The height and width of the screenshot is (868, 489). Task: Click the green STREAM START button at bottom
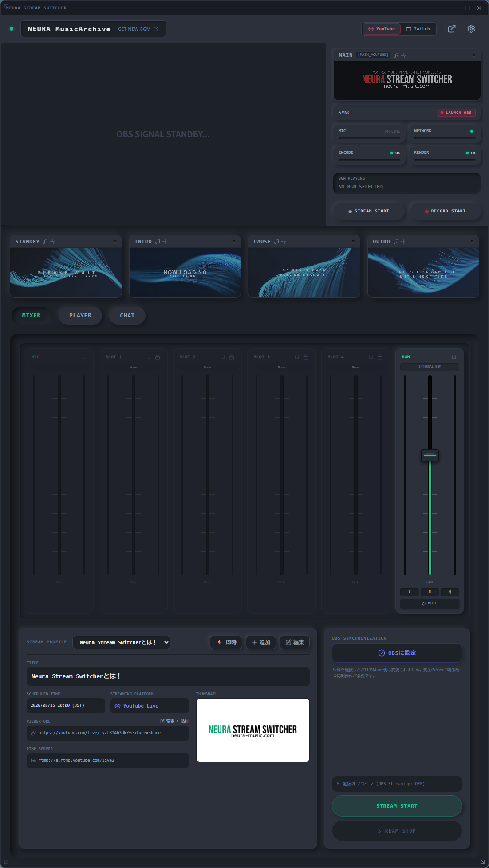coord(397,806)
